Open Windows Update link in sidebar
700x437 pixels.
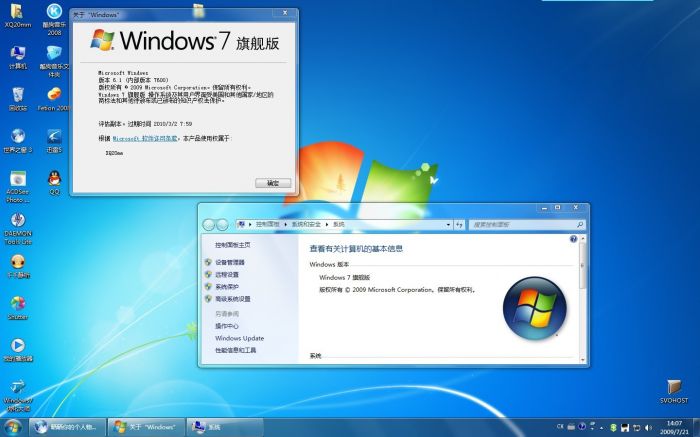click(239, 338)
